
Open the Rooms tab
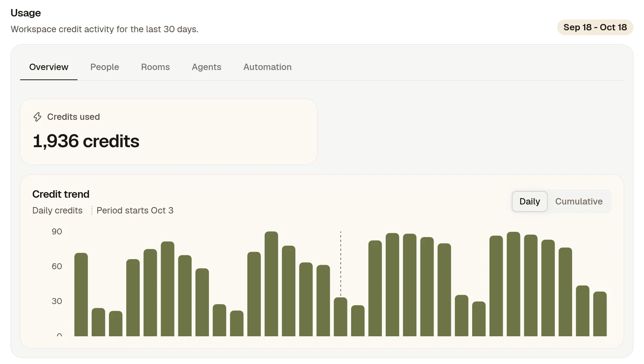pyautogui.click(x=155, y=67)
